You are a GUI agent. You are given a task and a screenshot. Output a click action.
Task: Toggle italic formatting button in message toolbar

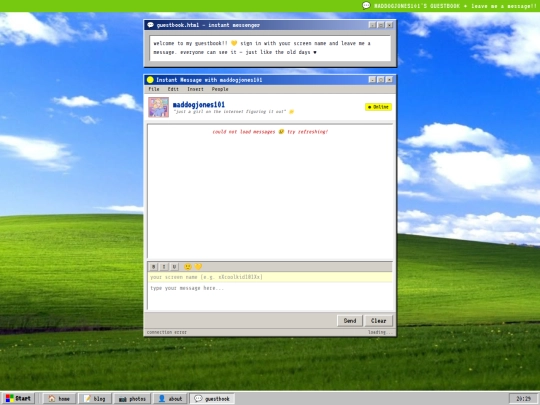click(x=164, y=267)
